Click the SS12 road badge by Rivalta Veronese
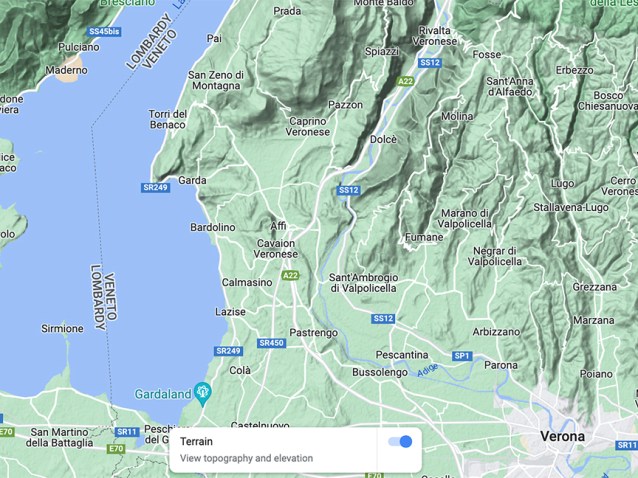The image size is (638, 478). [430, 62]
